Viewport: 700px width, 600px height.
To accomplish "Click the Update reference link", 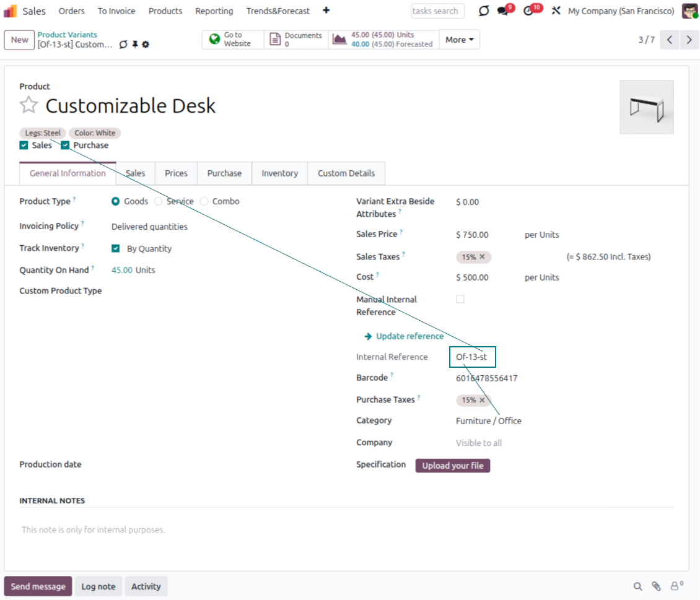I will point(409,336).
